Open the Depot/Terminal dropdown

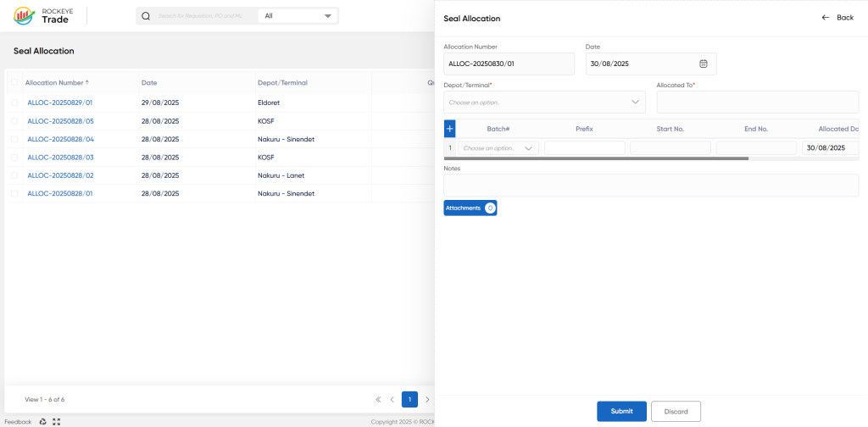point(544,103)
